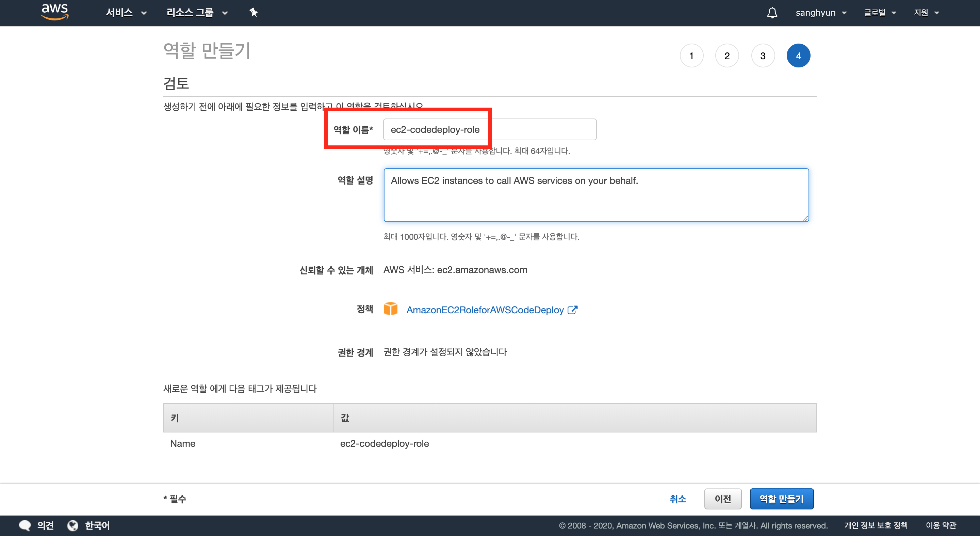This screenshot has width=980, height=536.
Task: Click the language globe icon in footer
Action: click(73, 525)
